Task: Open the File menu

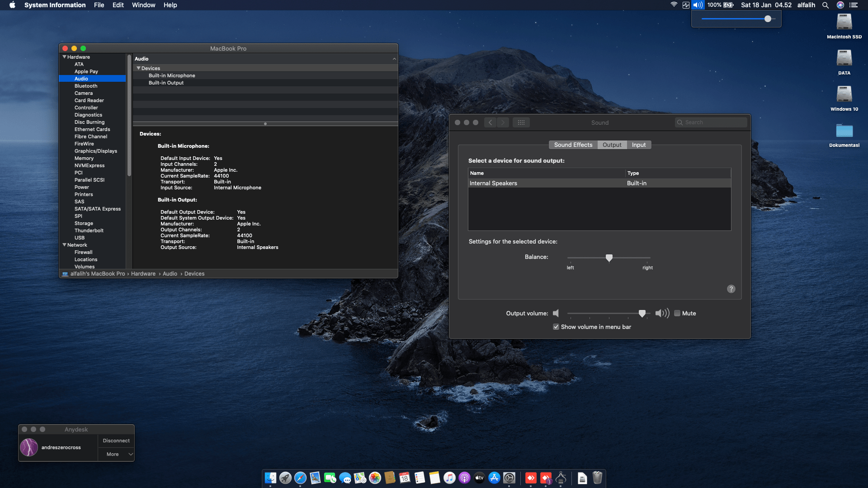Action: pyautogui.click(x=99, y=5)
